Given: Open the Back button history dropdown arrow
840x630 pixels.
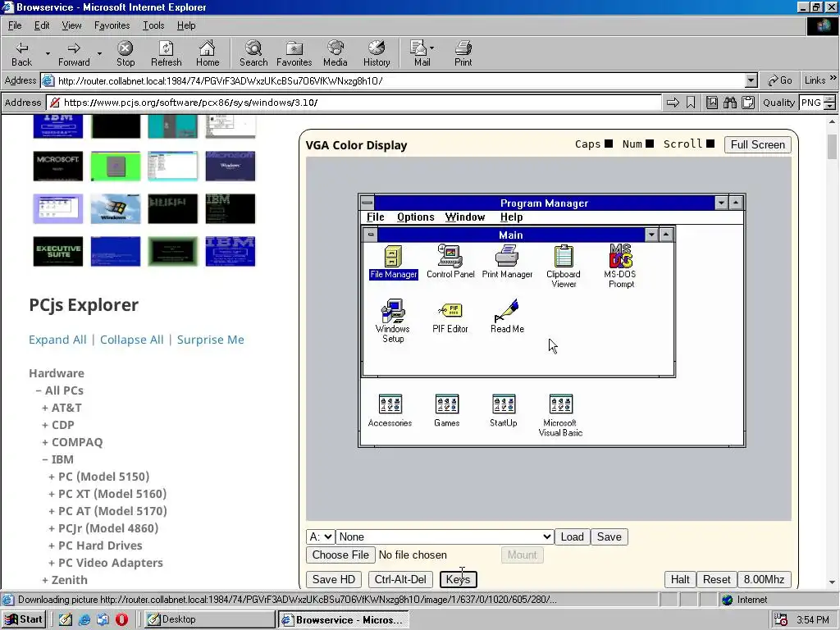Looking at the screenshot, I should pos(48,54).
